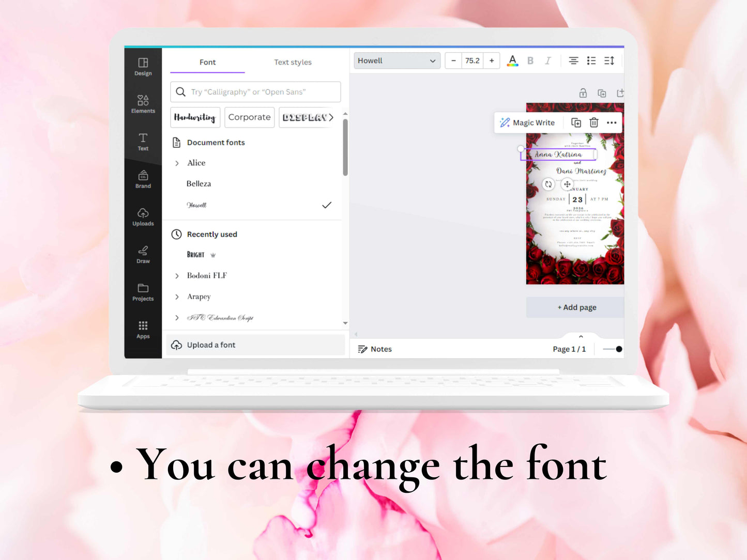Open the Apps panel
The width and height of the screenshot is (747, 560).
pos(143,329)
